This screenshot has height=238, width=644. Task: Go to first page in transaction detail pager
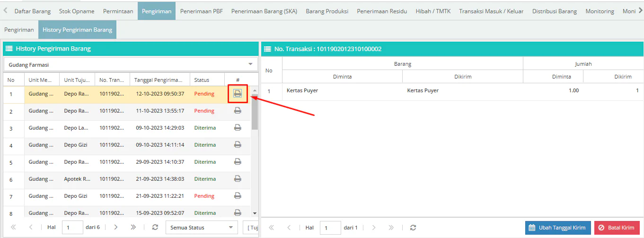272,228
